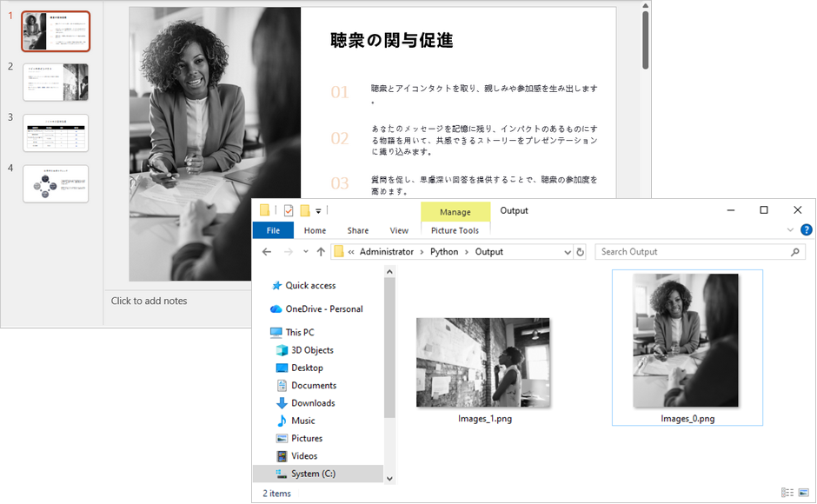Click the search magnifier icon
Image resolution: width=817 pixels, height=504 pixels.
[x=795, y=252]
